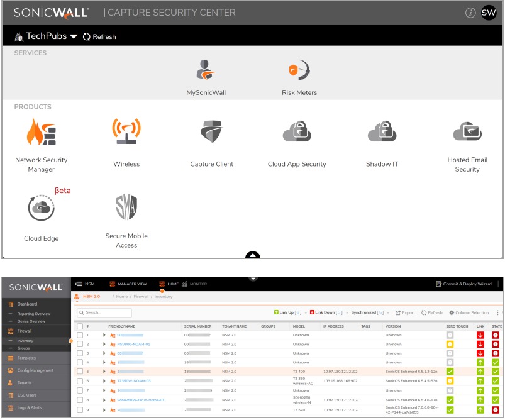Check the checkbox for row 2

coord(80,344)
